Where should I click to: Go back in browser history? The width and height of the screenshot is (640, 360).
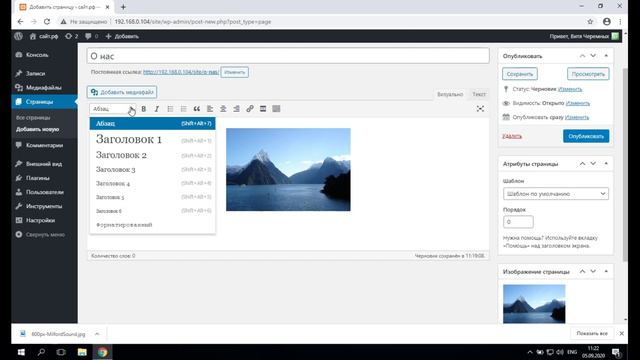click(20, 22)
